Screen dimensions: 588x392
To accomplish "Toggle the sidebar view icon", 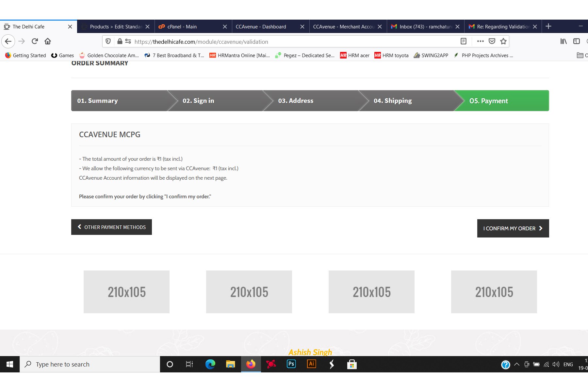I will pyautogui.click(x=577, y=41).
